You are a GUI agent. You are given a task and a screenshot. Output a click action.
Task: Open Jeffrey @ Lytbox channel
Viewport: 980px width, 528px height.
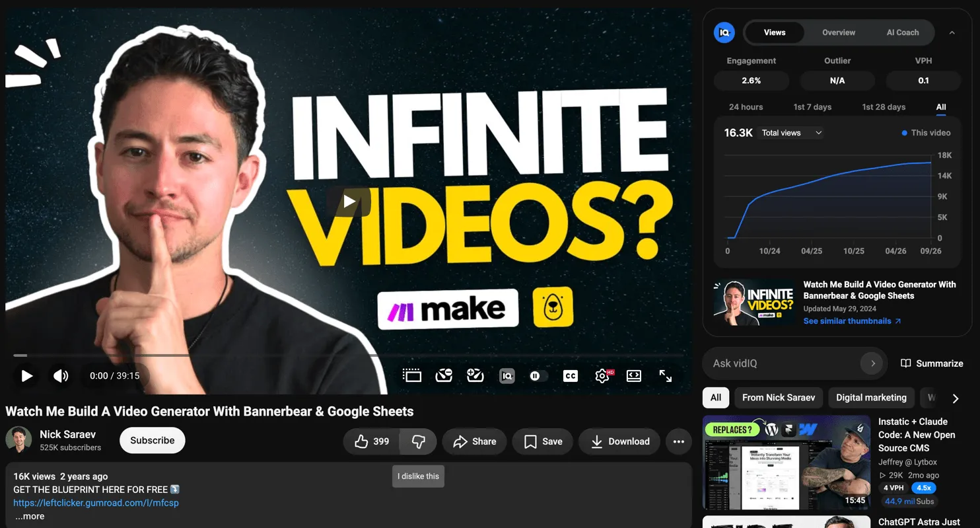pos(909,462)
